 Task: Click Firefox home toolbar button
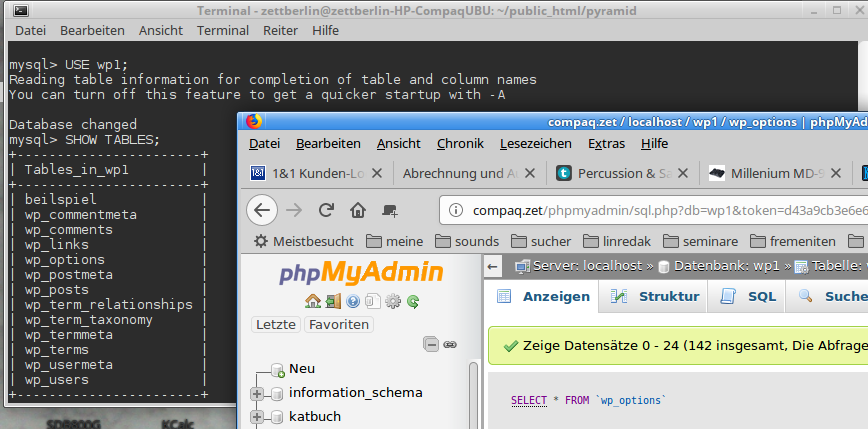(358, 210)
